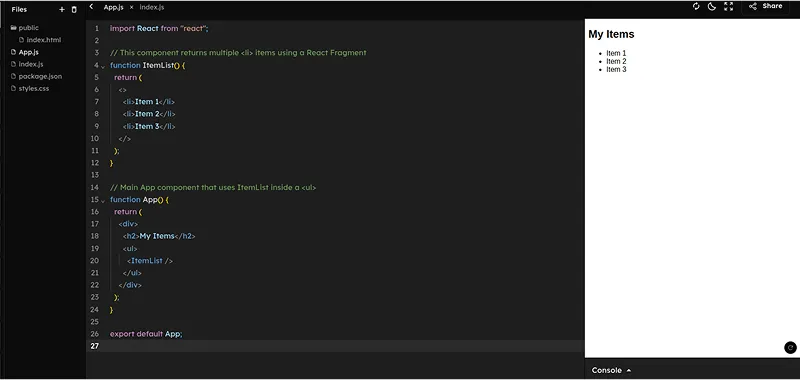Click the <h2>My Items</h2> code line
This screenshot has height=380, width=800.
pyautogui.click(x=159, y=236)
